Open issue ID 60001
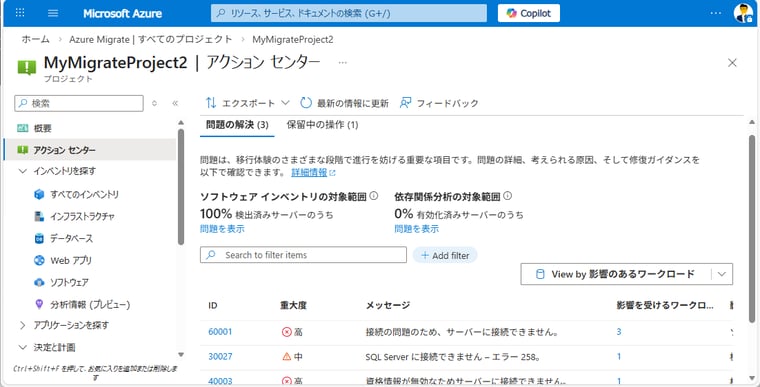Image resolution: width=760 pixels, height=387 pixels. pyautogui.click(x=220, y=332)
